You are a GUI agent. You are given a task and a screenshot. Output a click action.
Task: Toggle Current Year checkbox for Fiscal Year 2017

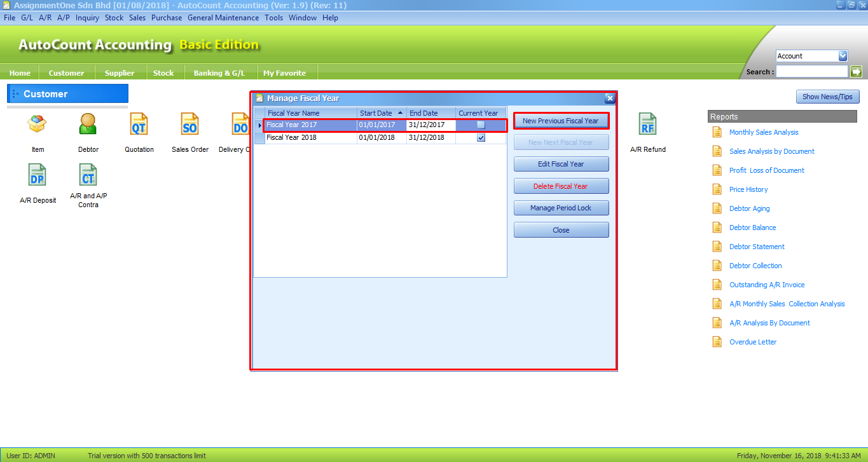pos(481,125)
